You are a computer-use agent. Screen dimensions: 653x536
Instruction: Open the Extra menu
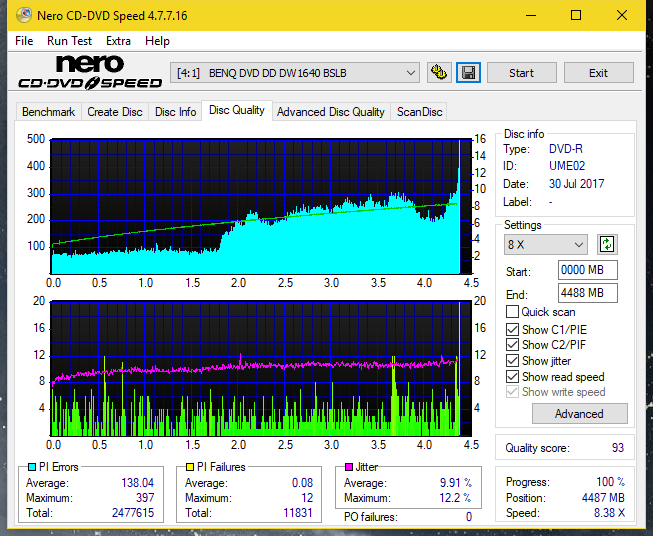[118, 41]
